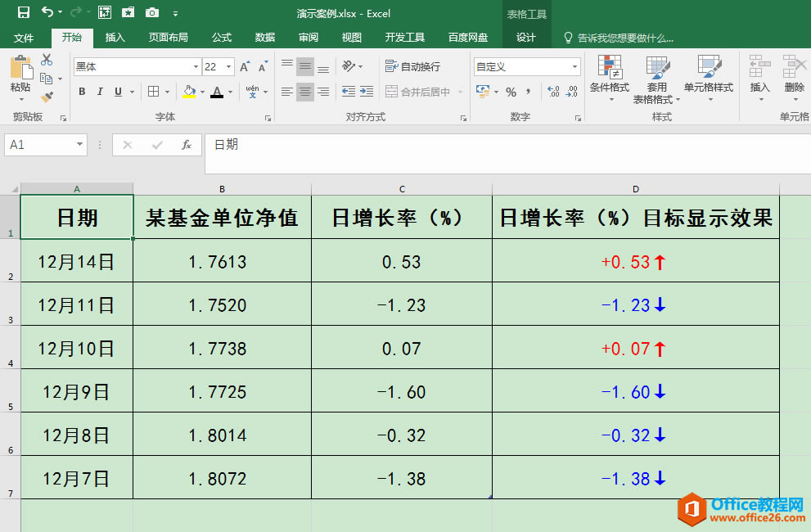Open 套用表格格式 table styles
811x532 pixels.
(657, 79)
